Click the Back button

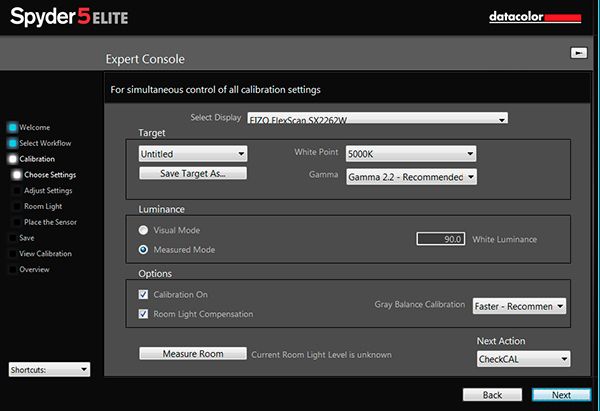tap(492, 395)
